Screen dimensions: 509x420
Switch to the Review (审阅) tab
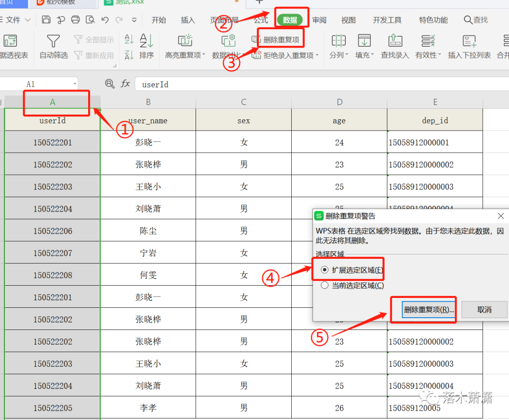[x=320, y=20]
